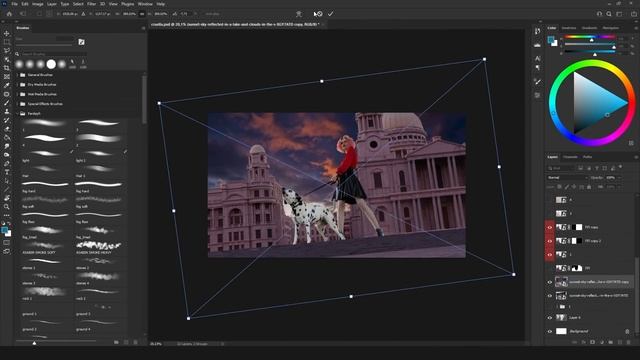Open the search icon at top right

(x=609, y=14)
